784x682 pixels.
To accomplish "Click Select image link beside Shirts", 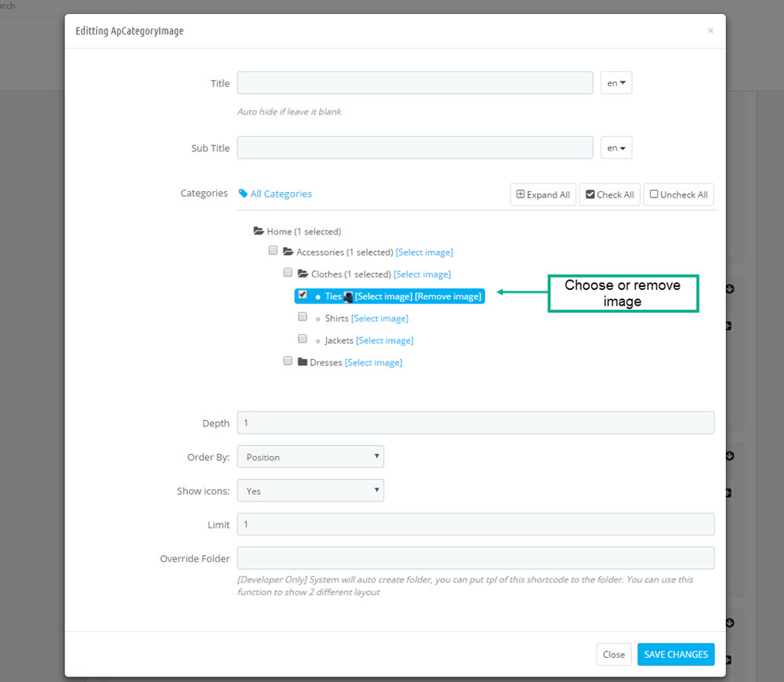I will click(x=379, y=318).
